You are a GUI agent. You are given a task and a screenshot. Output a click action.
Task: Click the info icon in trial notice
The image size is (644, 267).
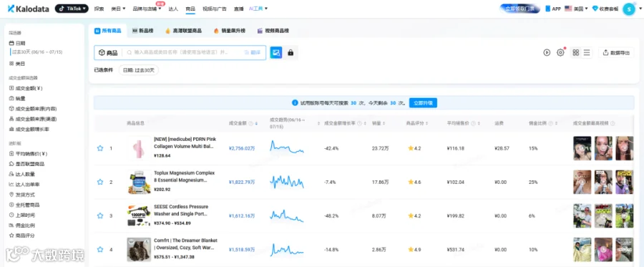(295, 102)
